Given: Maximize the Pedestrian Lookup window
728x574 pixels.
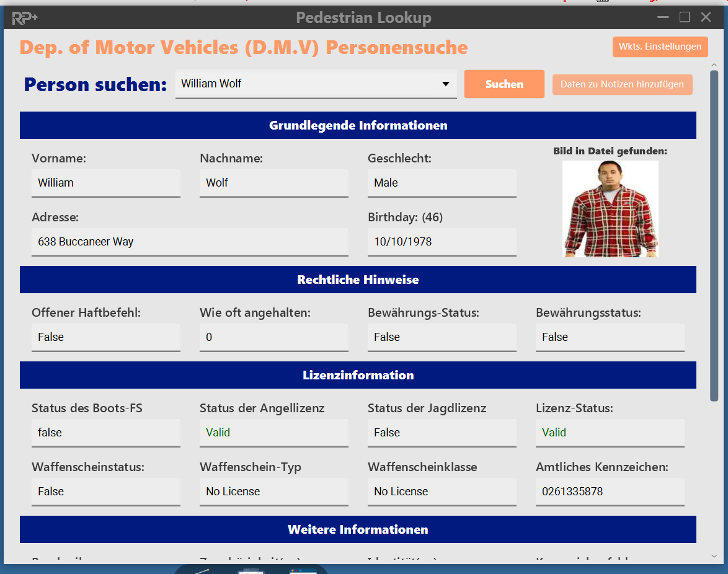Looking at the screenshot, I should coord(685,17).
